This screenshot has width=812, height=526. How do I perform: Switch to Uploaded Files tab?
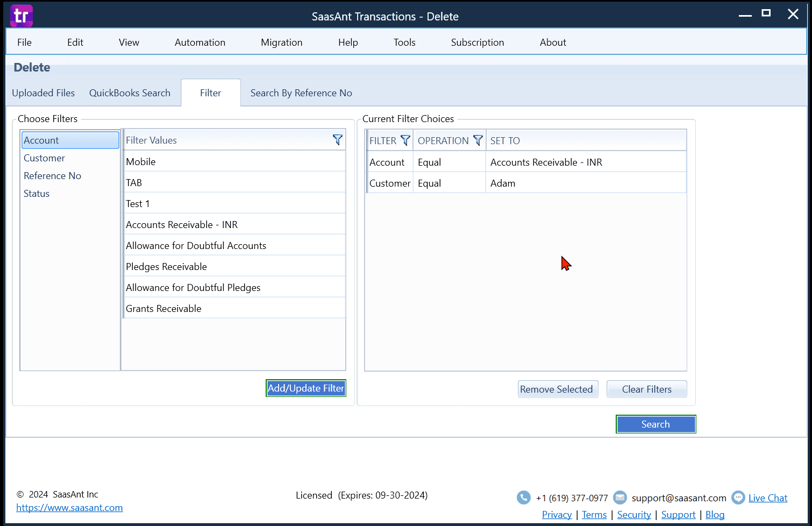(x=44, y=93)
